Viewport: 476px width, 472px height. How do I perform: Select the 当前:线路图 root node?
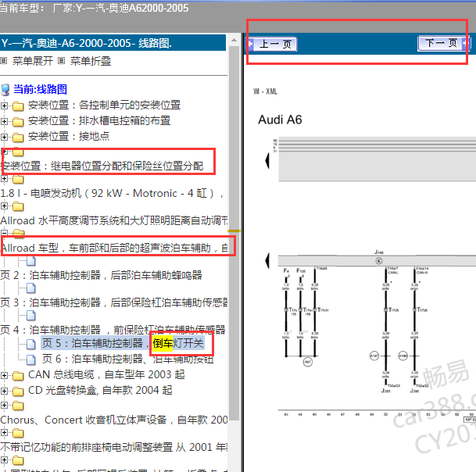(x=40, y=89)
